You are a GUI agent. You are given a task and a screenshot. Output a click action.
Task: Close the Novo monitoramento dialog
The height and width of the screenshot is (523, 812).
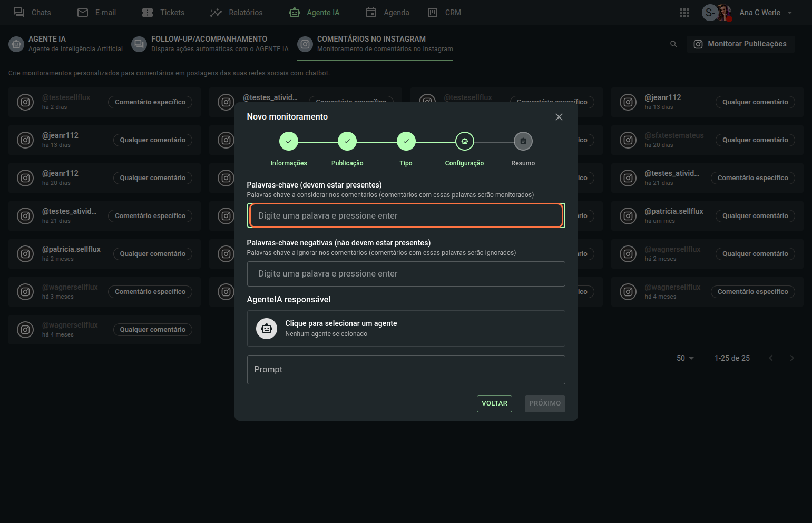(x=559, y=117)
